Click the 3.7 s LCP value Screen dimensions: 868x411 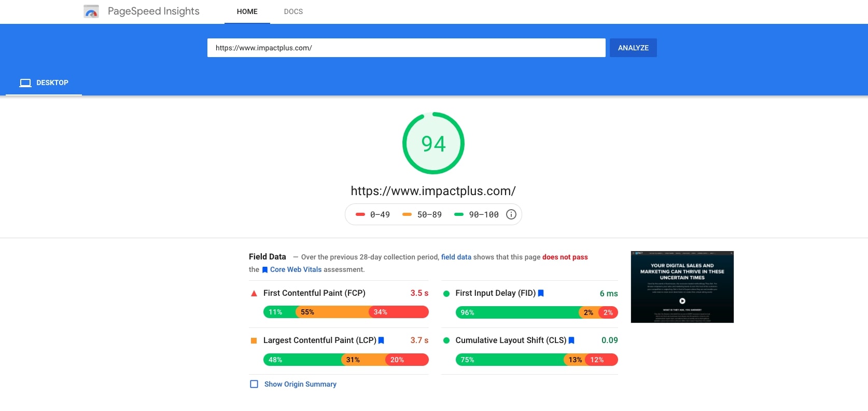tap(419, 340)
